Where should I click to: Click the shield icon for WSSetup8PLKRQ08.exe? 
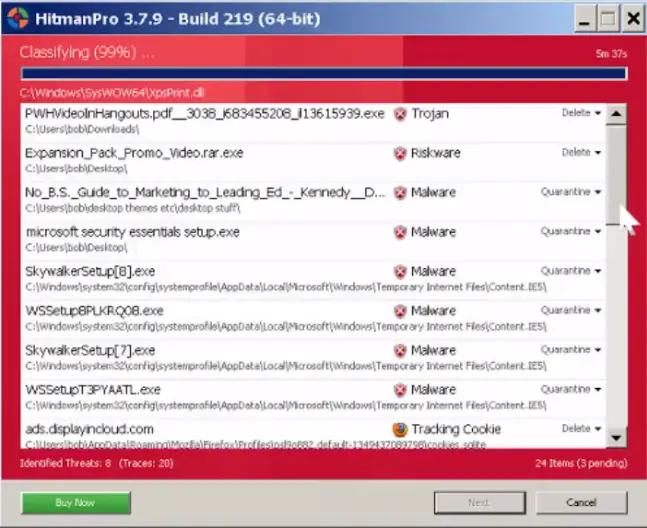(400, 311)
